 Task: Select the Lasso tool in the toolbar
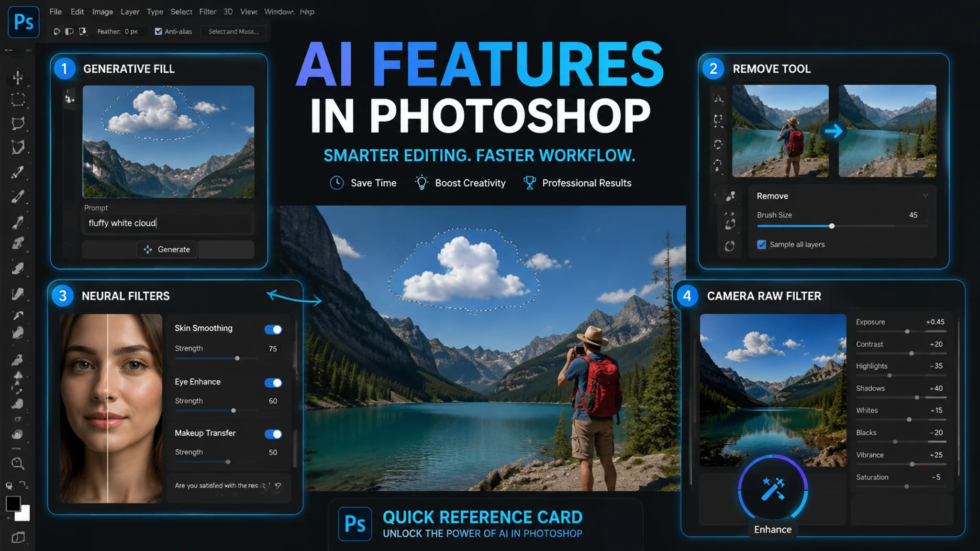(18, 123)
